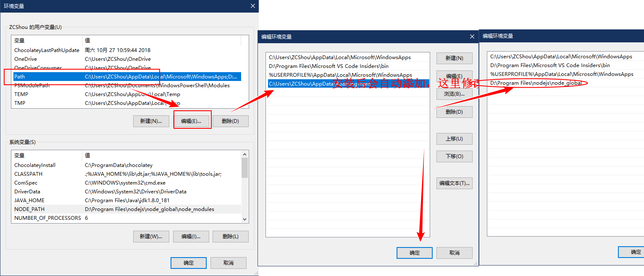Select the ChocolateyInstall system variable

coord(126,165)
